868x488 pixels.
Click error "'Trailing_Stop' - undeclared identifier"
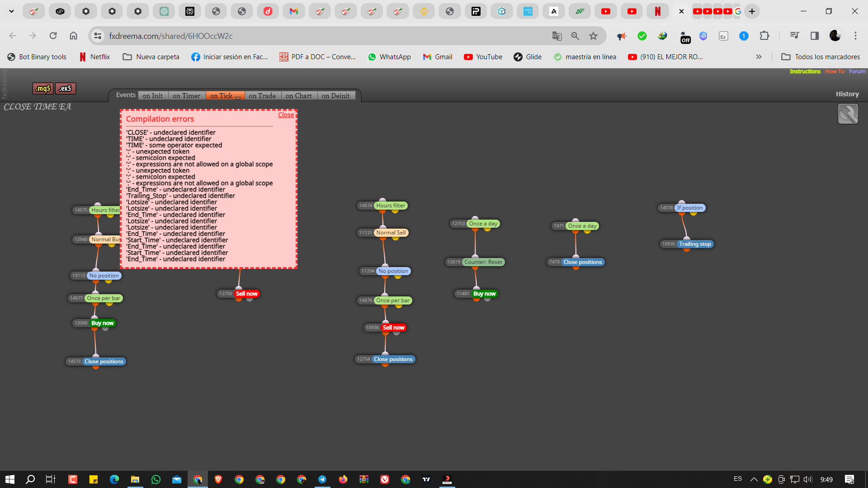pyautogui.click(x=180, y=196)
